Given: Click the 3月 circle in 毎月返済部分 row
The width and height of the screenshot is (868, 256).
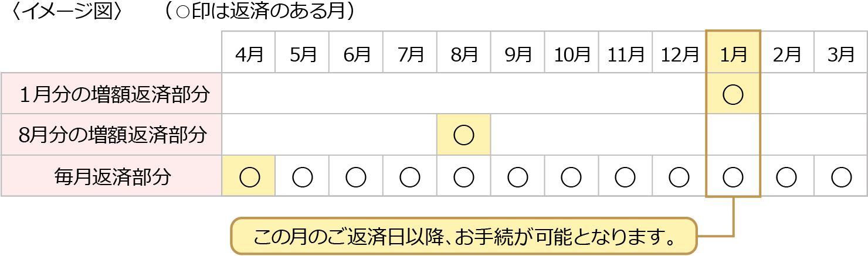Looking at the screenshot, I should (840, 176).
